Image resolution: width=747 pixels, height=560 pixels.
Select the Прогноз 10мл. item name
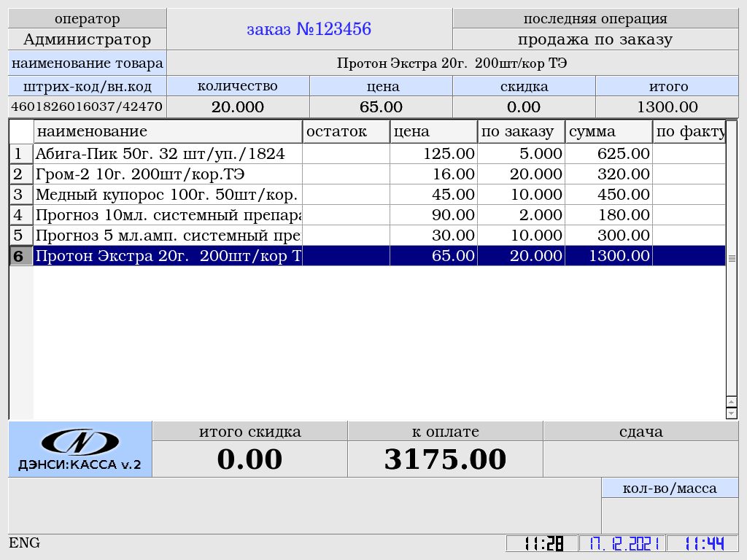point(169,215)
